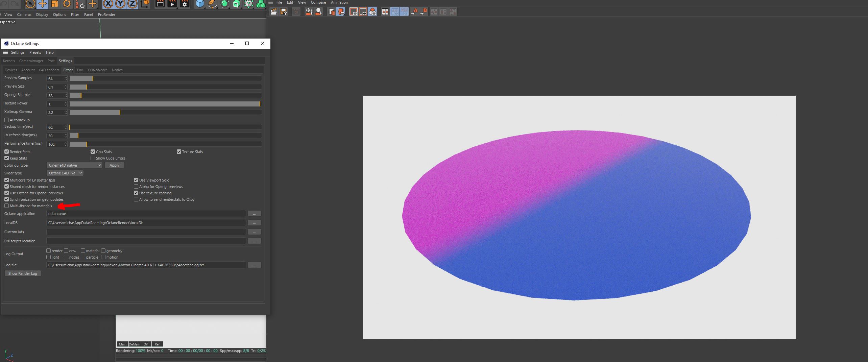
Task: Open the PSR reset icon
Action: [x=80, y=4]
